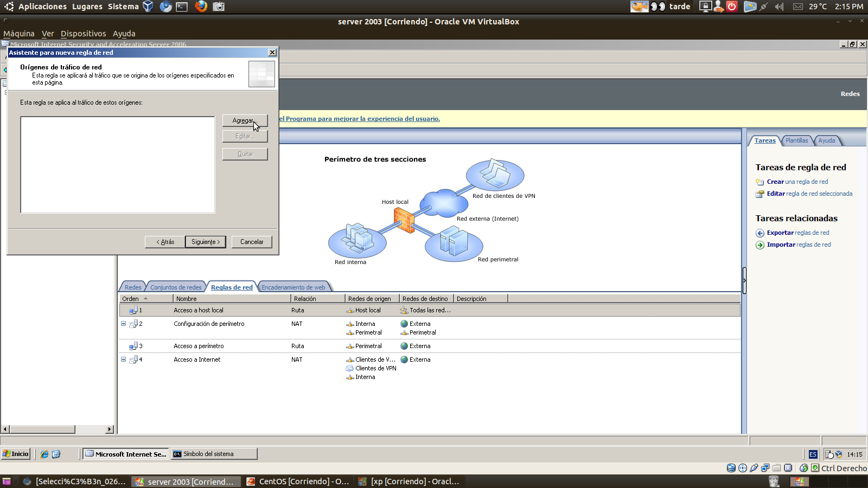
Task: Click the Exportar reglas de red arrow icon
Action: (x=759, y=233)
